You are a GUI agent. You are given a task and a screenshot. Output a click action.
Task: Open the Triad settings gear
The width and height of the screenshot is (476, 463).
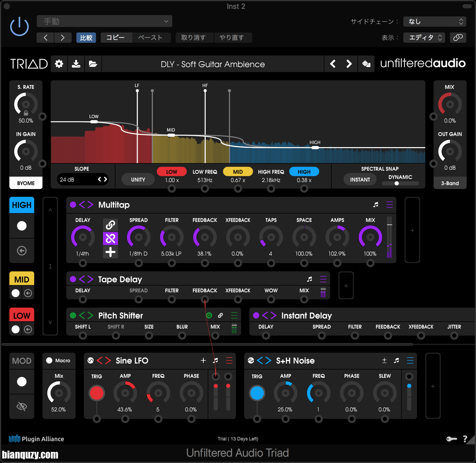[59, 64]
